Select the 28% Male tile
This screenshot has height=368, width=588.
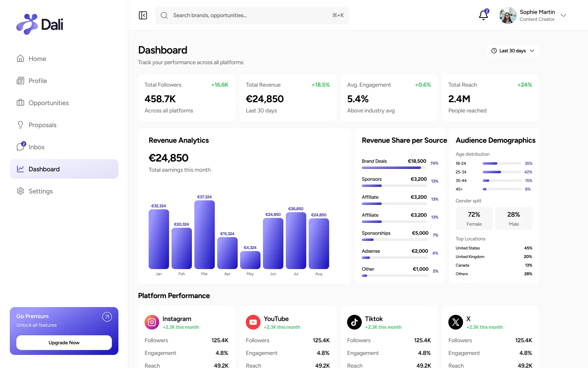coord(514,218)
